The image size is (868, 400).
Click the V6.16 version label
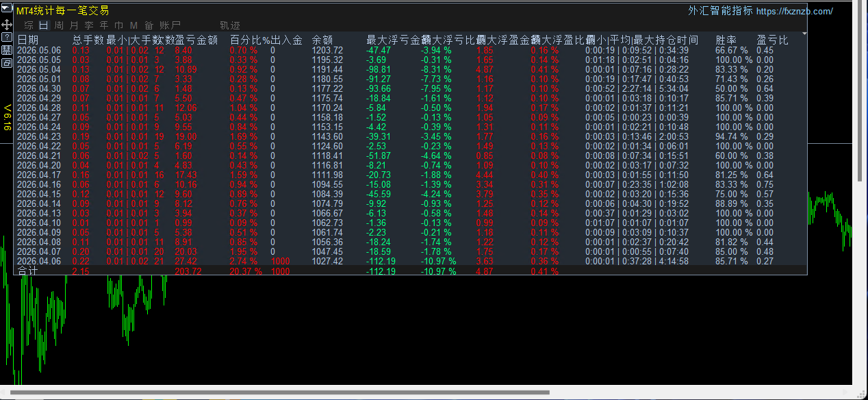point(8,118)
